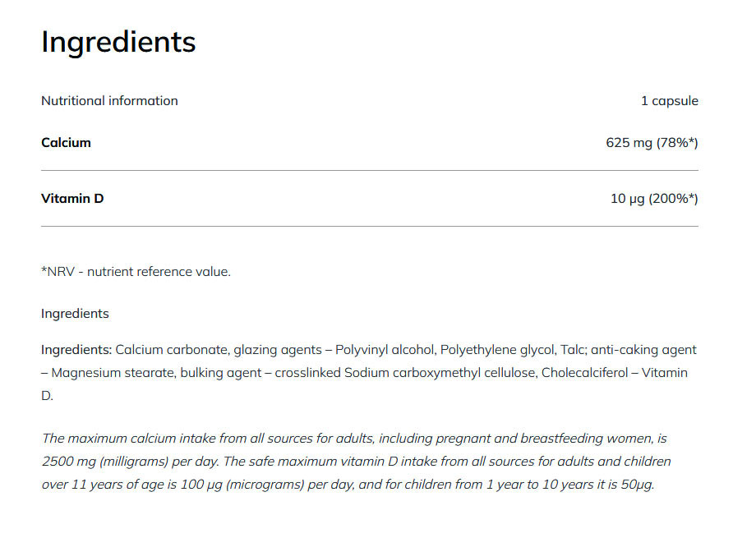The width and height of the screenshot is (756, 538).
Task: Click the NRV nutrient reference value footnote
Action: [136, 272]
